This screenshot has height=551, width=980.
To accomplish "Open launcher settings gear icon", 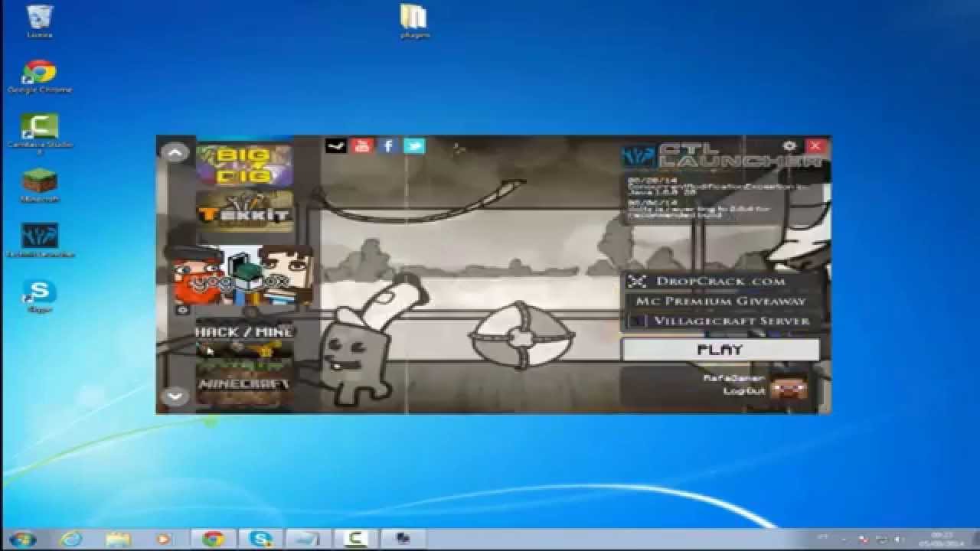I will click(789, 145).
